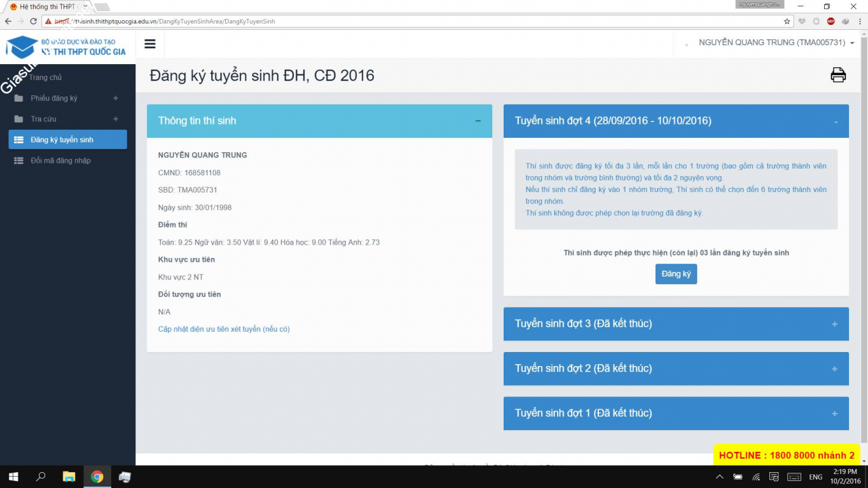Click the Đăng ký button

[x=676, y=274]
